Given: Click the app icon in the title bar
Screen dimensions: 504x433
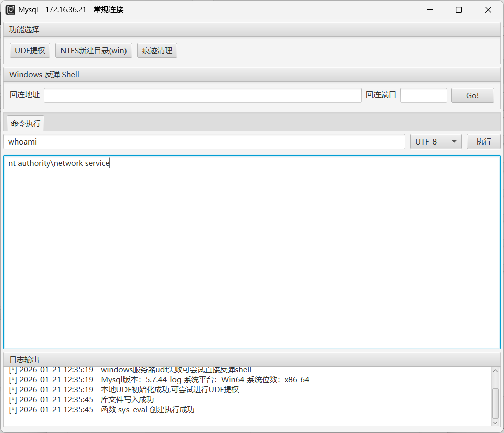Looking at the screenshot, I should point(10,10).
